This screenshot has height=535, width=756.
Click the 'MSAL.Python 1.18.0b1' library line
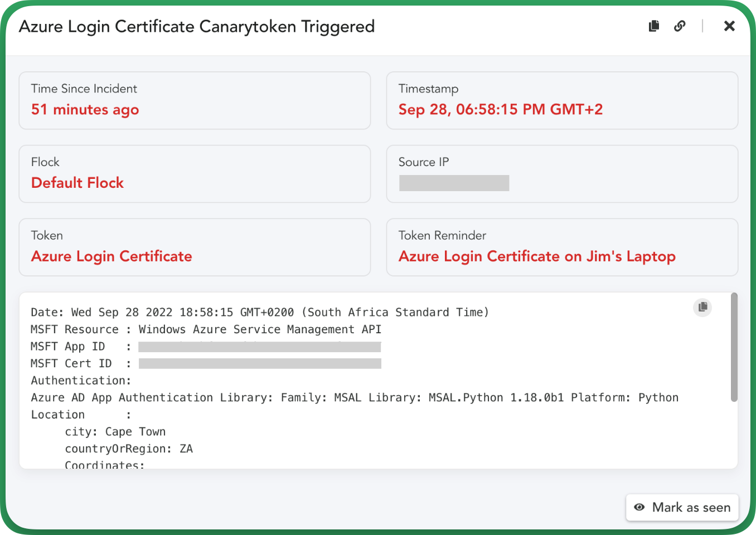[x=355, y=398]
